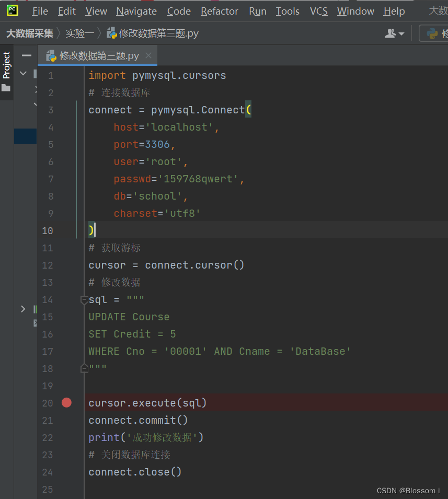This screenshot has width=448, height=499.
Task: Open the Navigate menu
Action: pos(136,11)
